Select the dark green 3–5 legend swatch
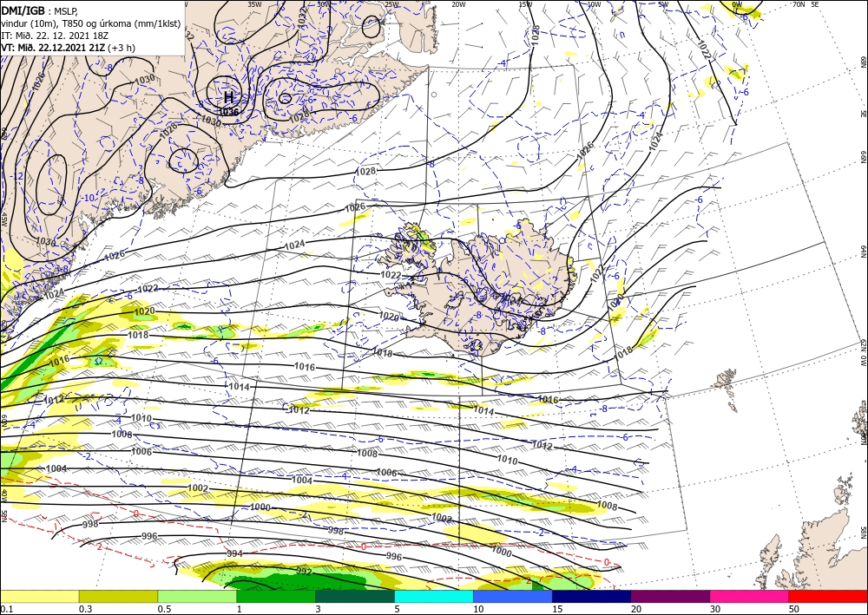868x615 pixels. coord(355,596)
